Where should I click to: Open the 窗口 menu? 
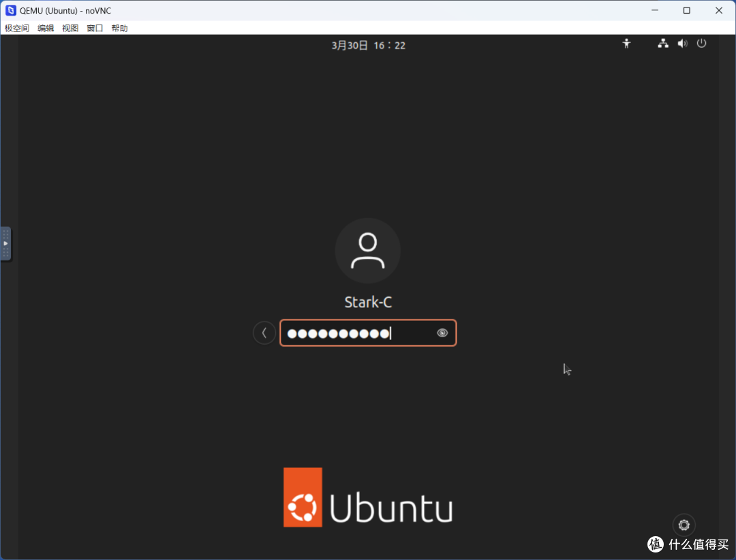point(95,28)
